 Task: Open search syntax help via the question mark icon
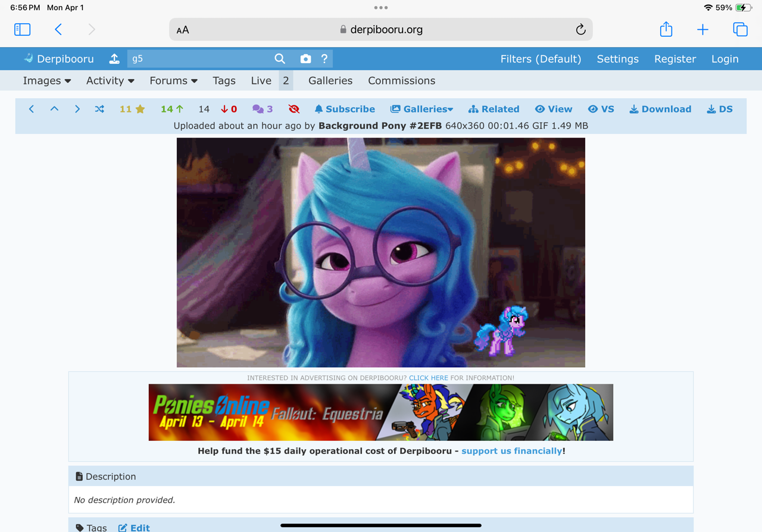pos(324,58)
